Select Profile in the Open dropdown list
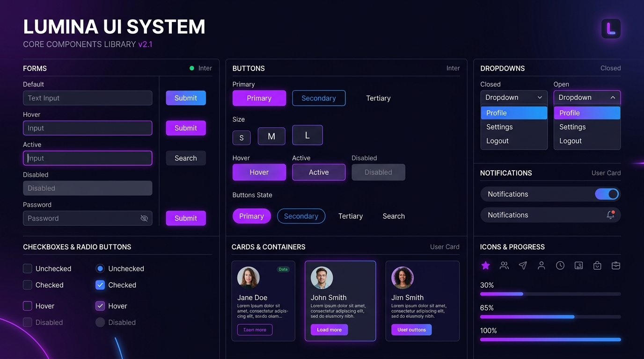 click(587, 113)
